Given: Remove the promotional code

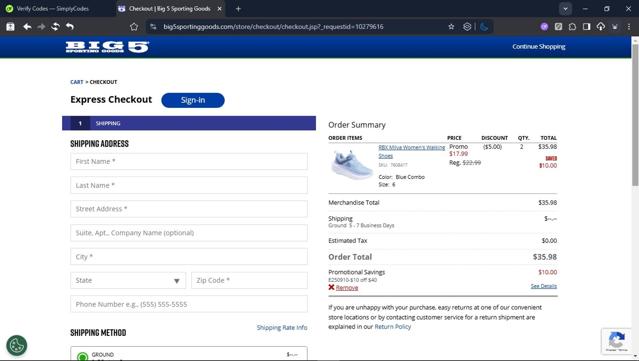Looking at the screenshot, I should [347, 288].
